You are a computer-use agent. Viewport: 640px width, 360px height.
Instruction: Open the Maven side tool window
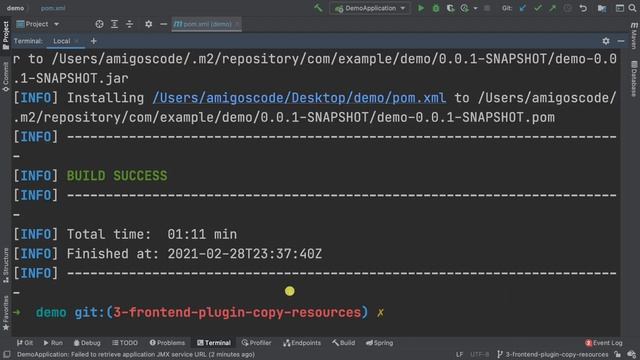tap(634, 36)
